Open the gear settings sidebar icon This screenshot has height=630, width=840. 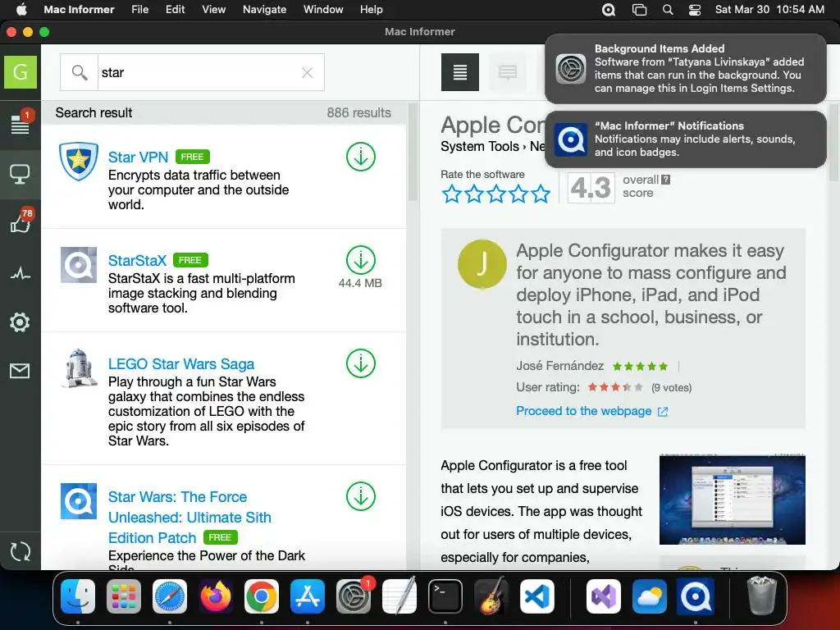[20, 322]
